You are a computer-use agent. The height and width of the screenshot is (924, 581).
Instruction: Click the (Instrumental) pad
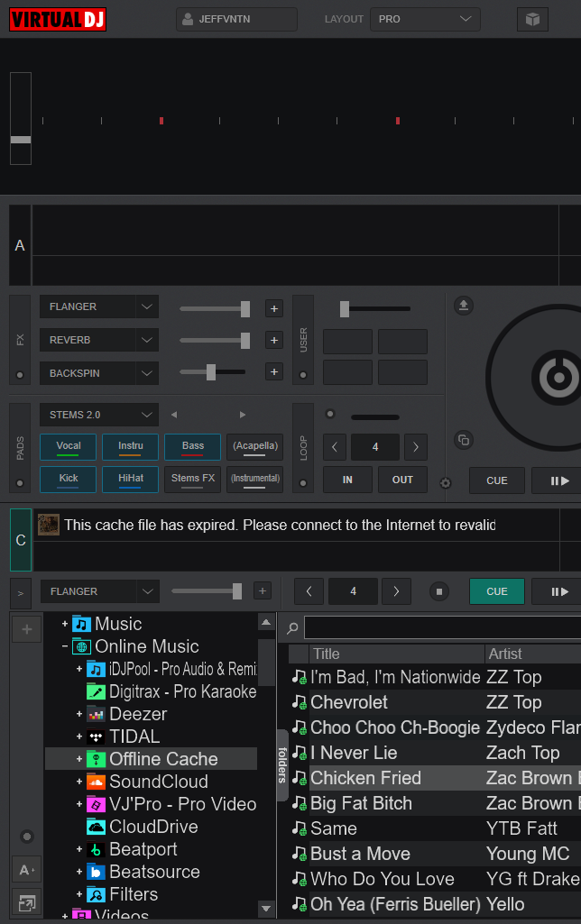(254, 479)
